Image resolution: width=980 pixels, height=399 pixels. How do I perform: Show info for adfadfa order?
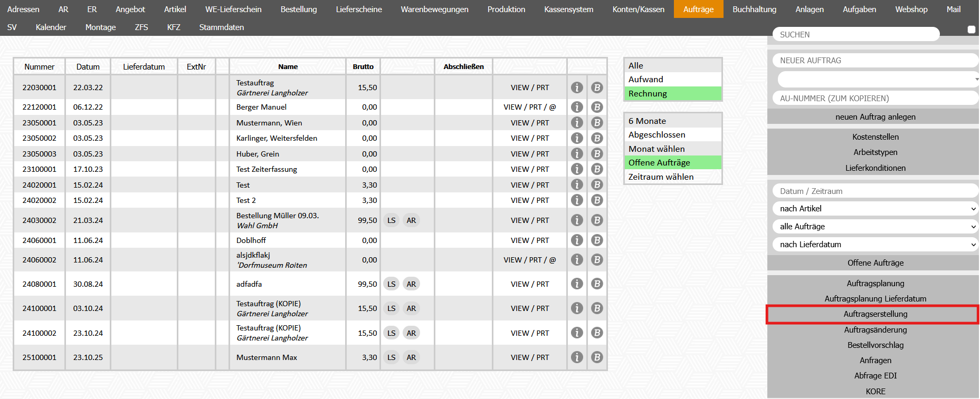point(577,284)
